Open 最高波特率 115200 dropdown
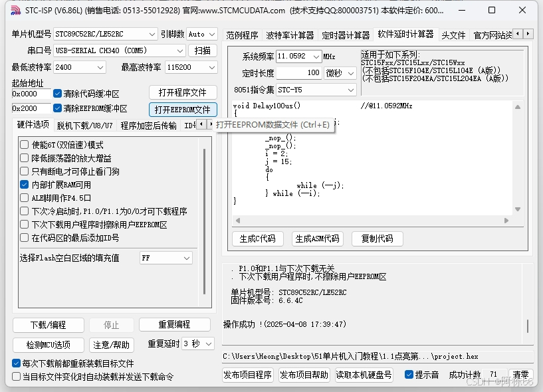This screenshot has height=392, width=543. (x=191, y=67)
